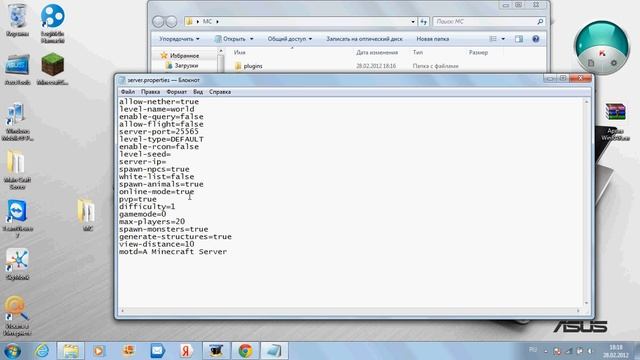Go forward in the MC Explorer window
The height and width of the screenshot is (360, 640).
coord(171,22)
